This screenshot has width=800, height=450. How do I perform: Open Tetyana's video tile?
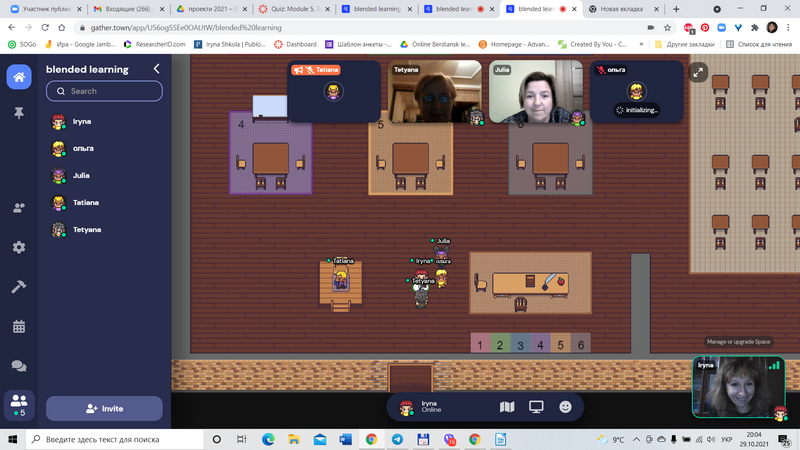pos(435,92)
